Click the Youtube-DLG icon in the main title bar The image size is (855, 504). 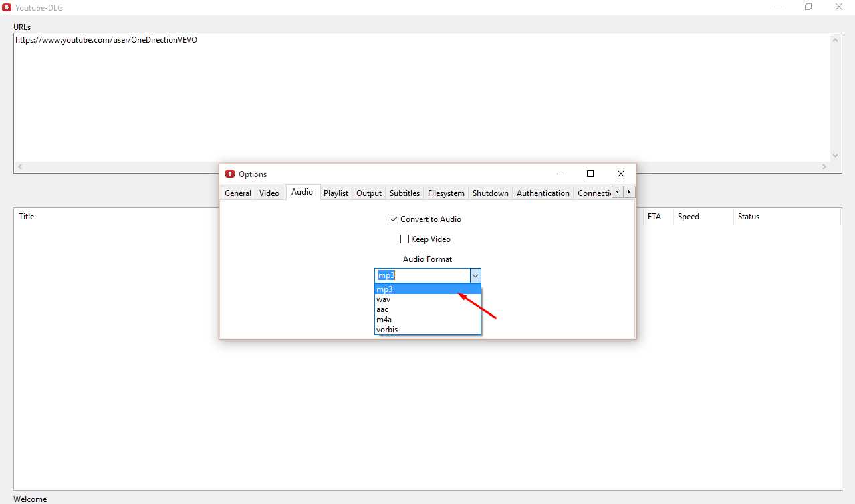tap(7, 7)
